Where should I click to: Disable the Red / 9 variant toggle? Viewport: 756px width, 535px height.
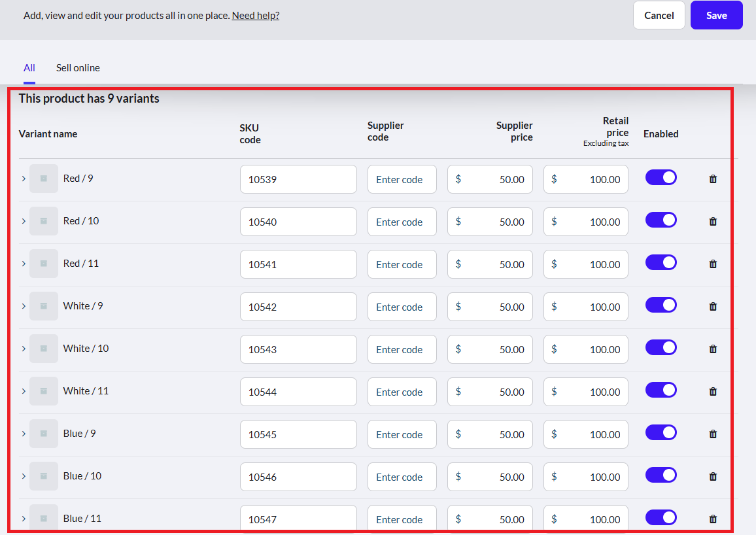point(661,177)
